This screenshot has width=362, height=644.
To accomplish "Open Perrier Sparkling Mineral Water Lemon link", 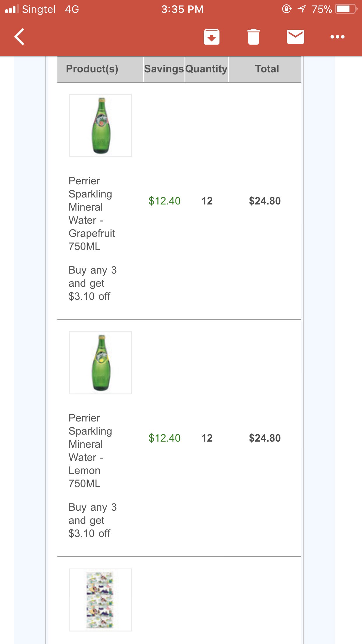I will 91,451.
